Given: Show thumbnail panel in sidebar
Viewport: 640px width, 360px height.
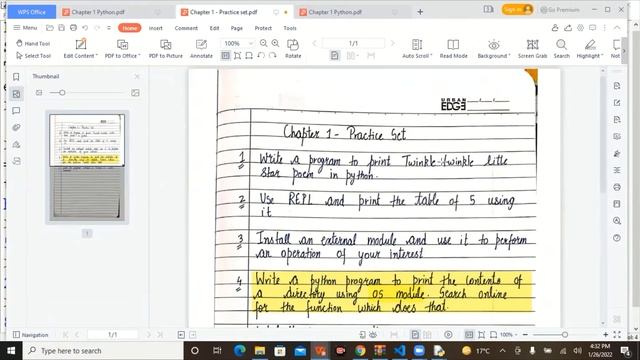Looking at the screenshot, I should (16, 94).
